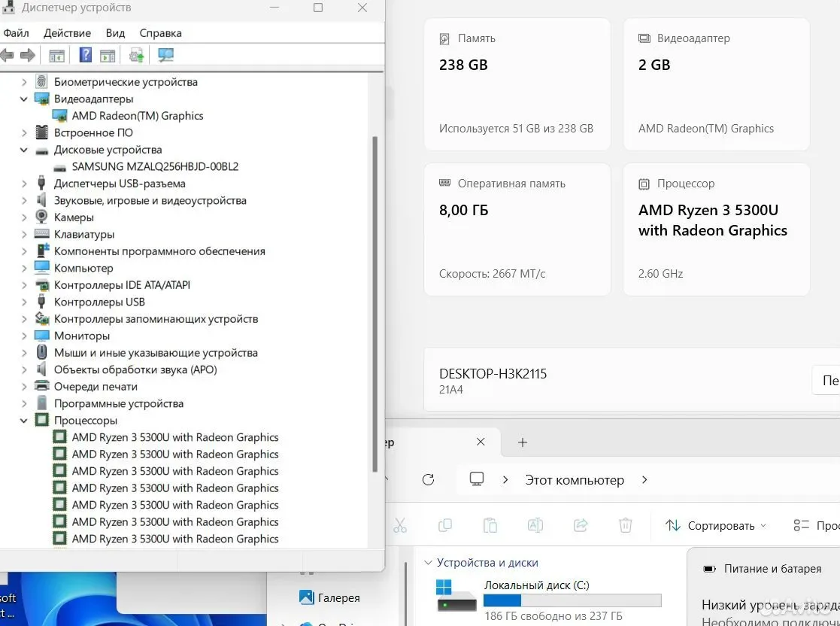This screenshot has height=626, width=840.
Task: Collapse the Видеоадаптеры node
Action: (24, 99)
